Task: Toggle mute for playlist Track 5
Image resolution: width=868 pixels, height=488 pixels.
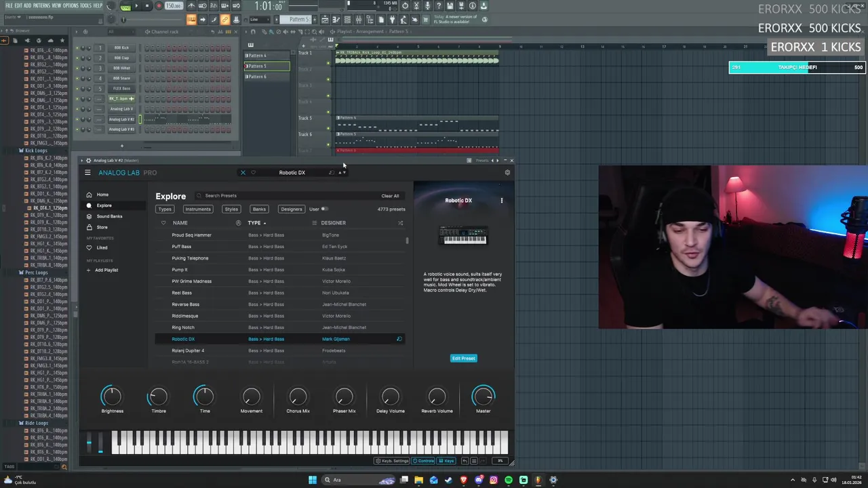Action: [x=329, y=128]
